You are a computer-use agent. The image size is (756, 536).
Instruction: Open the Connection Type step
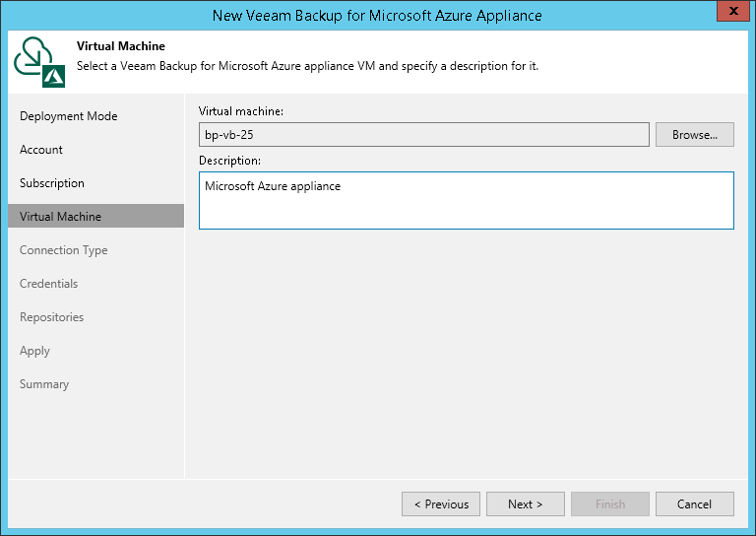pos(64,250)
